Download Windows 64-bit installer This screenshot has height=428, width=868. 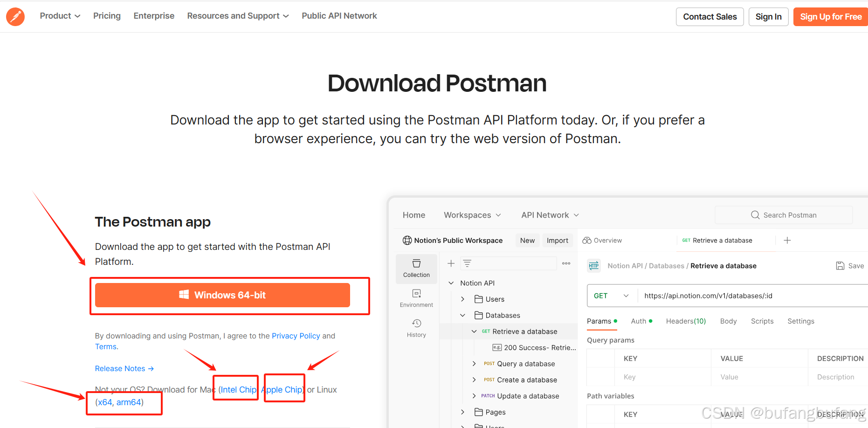[x=222, y=295]
